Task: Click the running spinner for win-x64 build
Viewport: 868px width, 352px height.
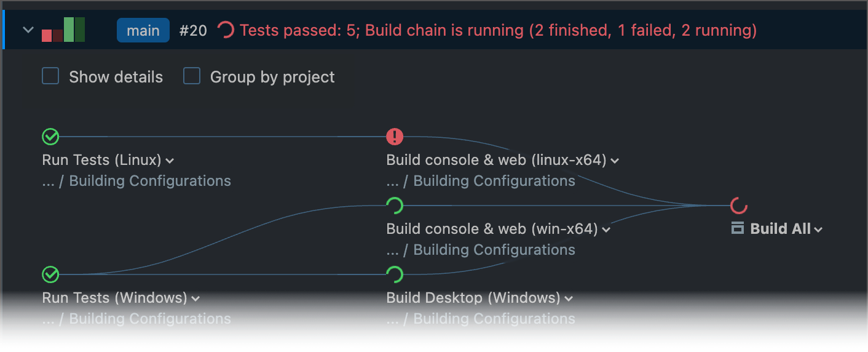Action: 394,206
